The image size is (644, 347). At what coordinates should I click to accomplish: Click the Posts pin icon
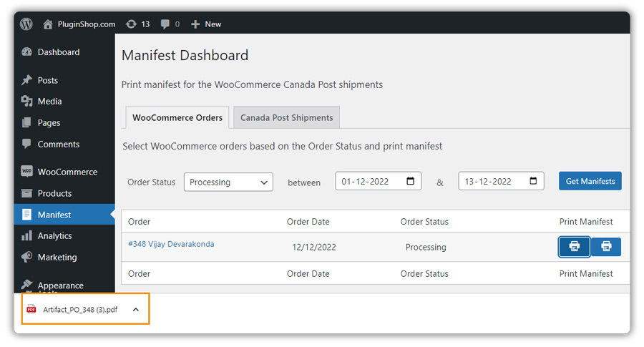point(26,80)
